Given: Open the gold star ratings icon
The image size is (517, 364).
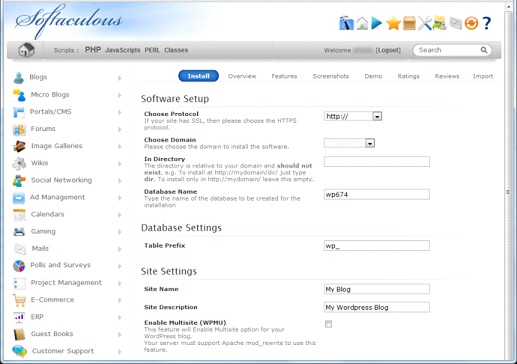Looking at the screenshot, I should 393,23.
